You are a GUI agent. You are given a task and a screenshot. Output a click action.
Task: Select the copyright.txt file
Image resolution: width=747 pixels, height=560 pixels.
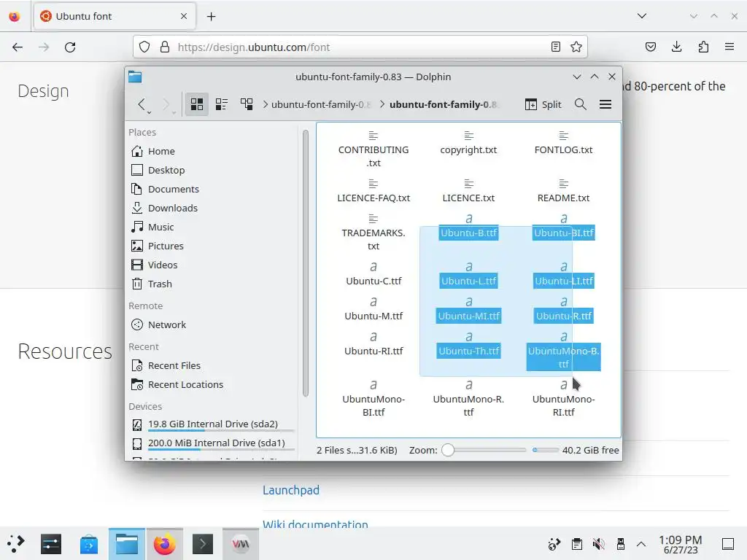click(x=469, y=143)
